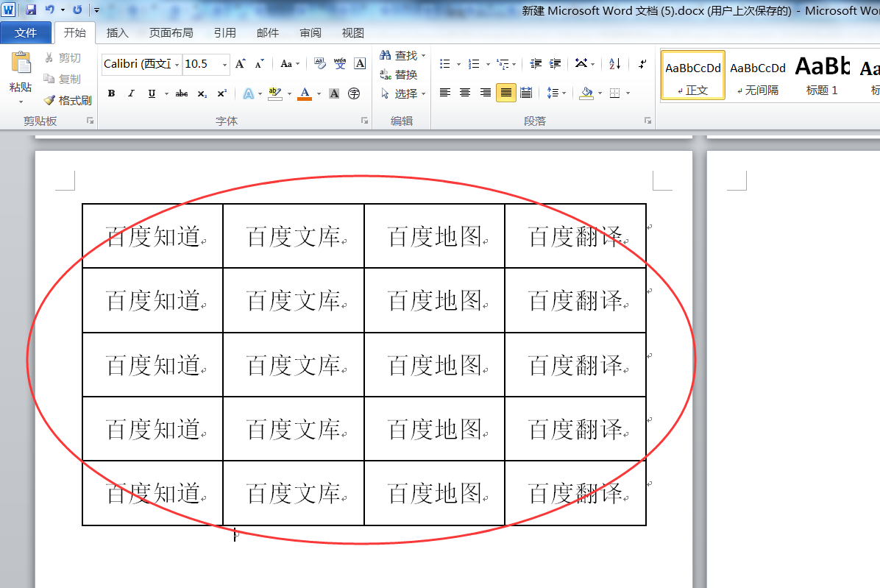Clear formatting with the eraser icon
The width and height of the screenshot is (880, 588).
click(x=320, y=63)
